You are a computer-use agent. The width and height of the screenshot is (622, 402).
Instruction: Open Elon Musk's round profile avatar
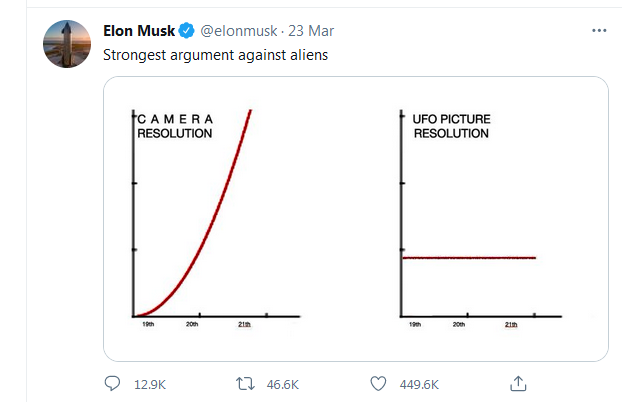pyautogui.click(x=67, y=44)
